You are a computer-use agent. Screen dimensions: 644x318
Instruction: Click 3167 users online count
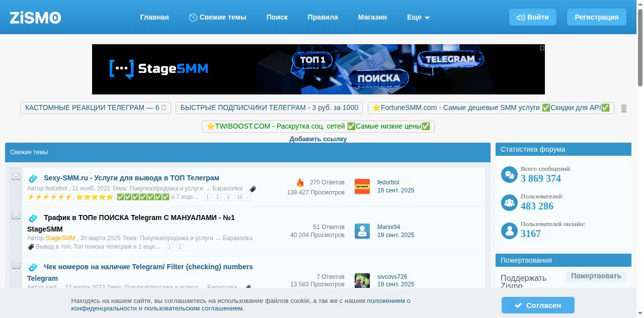pyautogui.click(x=531, y=234)
